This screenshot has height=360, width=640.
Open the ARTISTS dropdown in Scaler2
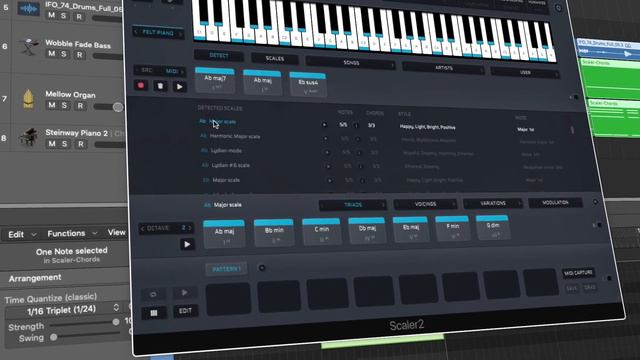click(x=444, y=68)
